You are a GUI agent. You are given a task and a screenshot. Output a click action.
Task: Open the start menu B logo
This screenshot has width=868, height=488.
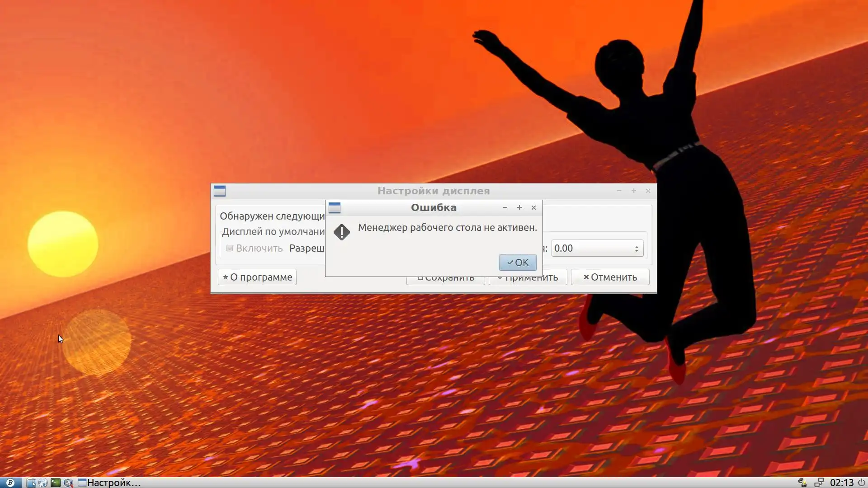pos(10,483)
